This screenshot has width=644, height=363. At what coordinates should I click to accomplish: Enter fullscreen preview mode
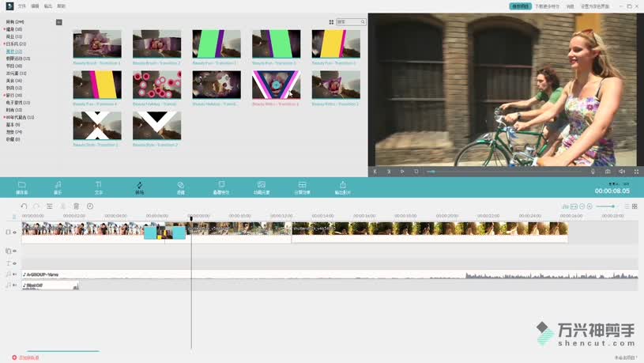tap(636, 172)
